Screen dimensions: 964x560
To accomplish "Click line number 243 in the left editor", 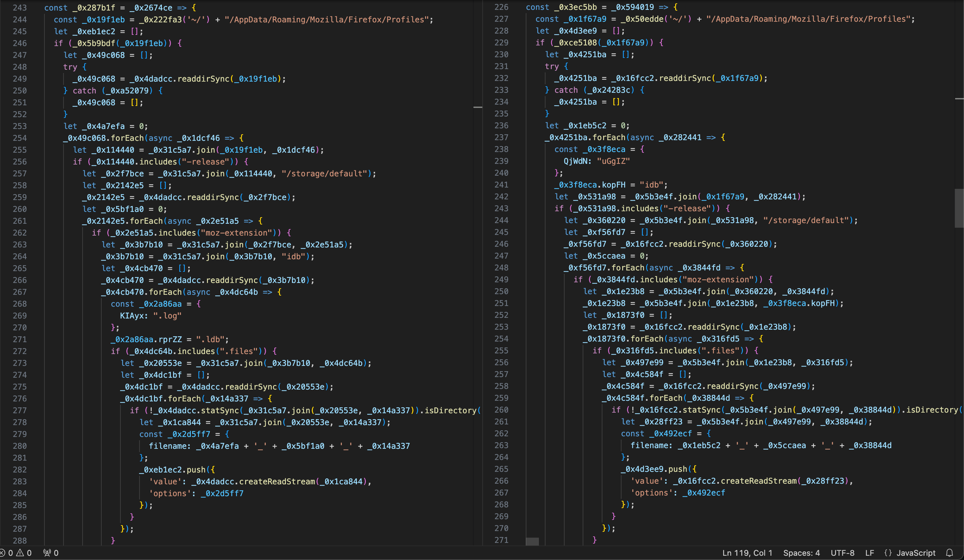I will click(x=20, y=8).
